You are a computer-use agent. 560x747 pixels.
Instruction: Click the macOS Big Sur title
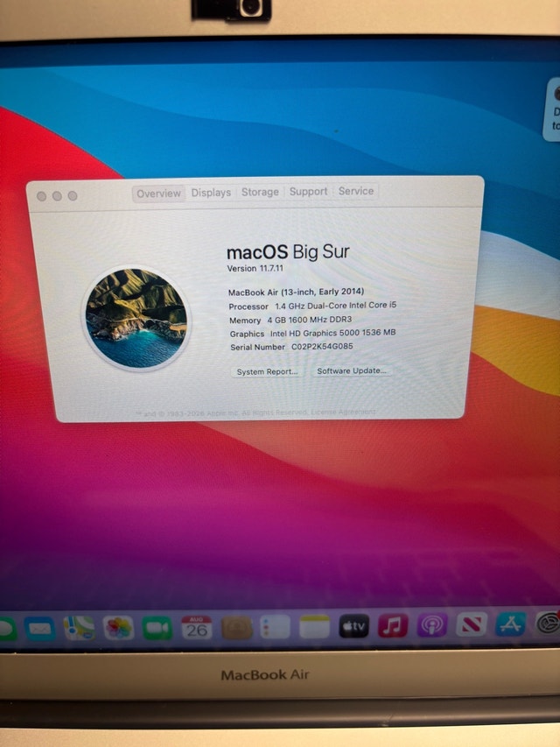click(288, 252)
